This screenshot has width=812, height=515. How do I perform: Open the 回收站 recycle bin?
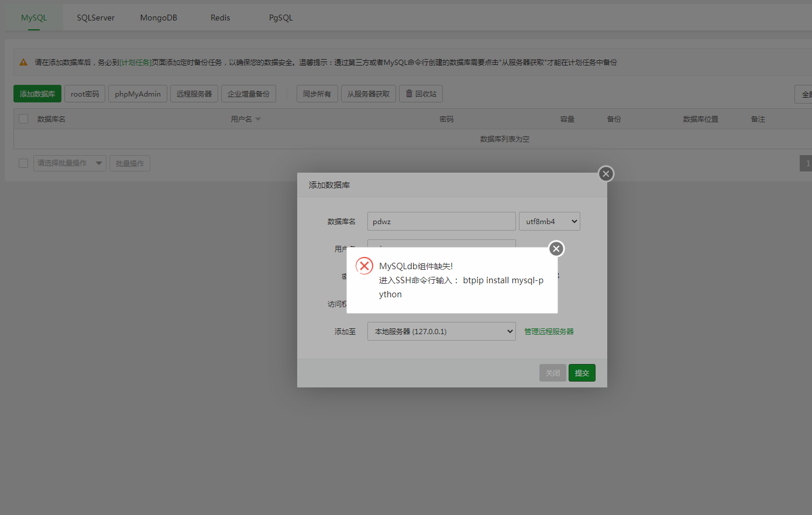click(421, 94)
